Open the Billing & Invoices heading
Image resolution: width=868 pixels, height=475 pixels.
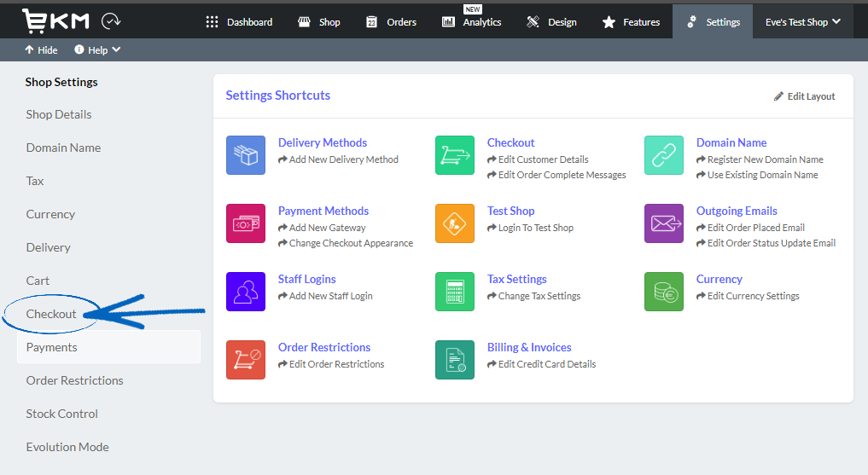pyautogui.click(x=529, y=347)
